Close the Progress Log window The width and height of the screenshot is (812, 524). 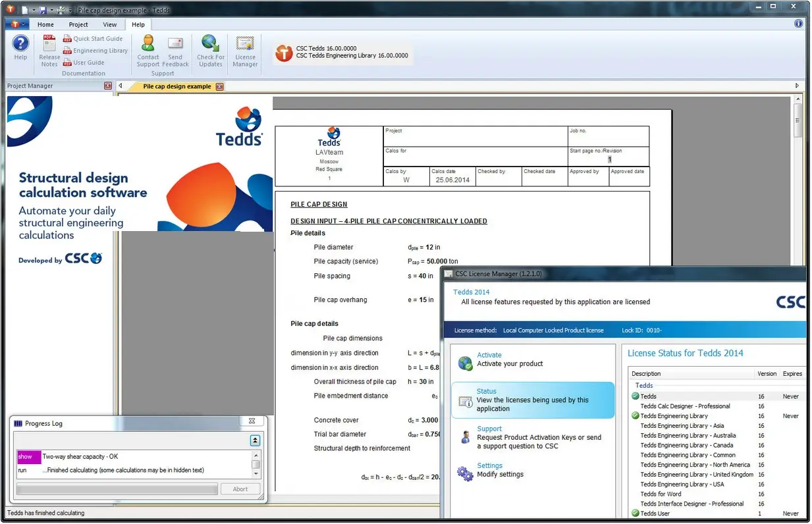(x=251, y=421)
